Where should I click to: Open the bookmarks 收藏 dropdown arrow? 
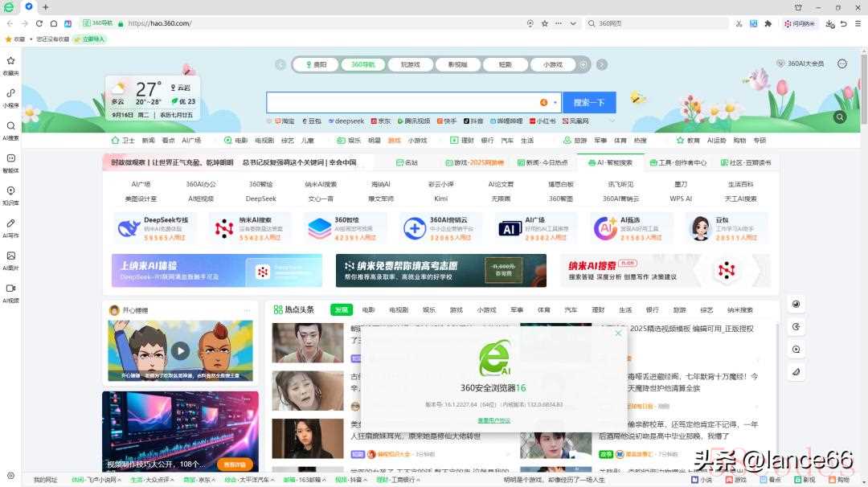coord(31,39)
